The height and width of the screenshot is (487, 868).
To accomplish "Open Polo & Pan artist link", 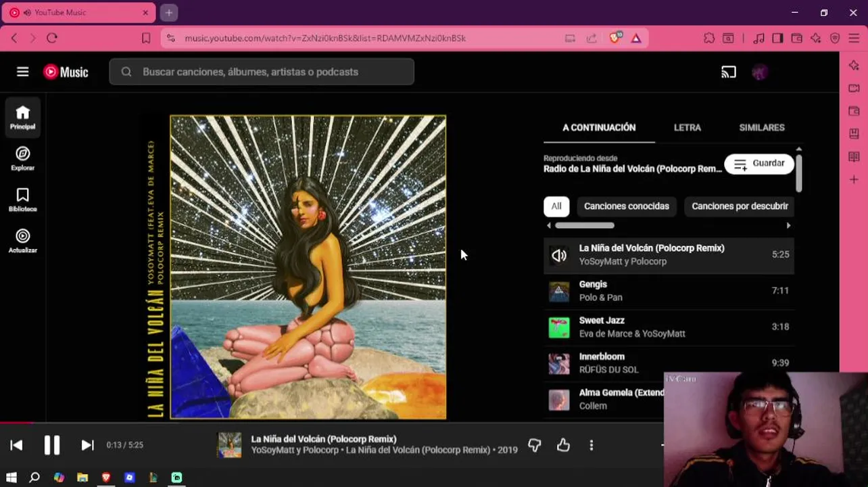I will [601, 298].
